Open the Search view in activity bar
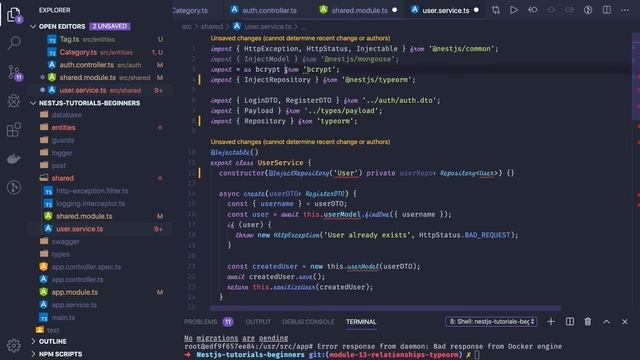 pos(14,42)
